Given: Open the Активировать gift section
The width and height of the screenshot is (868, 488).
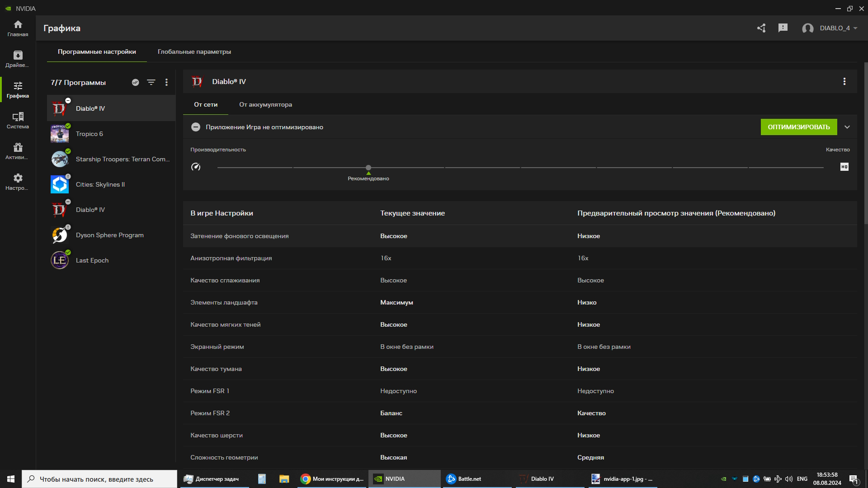Looking at the screenshot, I should click(x=18, y=151).
